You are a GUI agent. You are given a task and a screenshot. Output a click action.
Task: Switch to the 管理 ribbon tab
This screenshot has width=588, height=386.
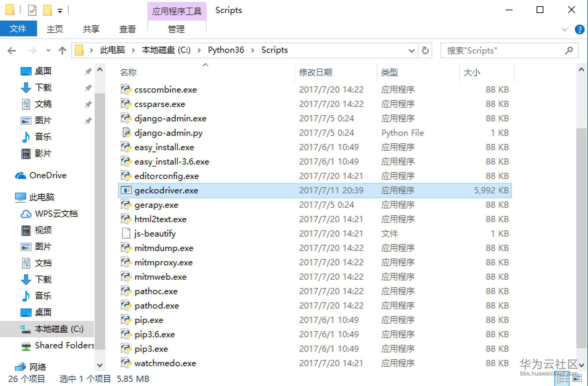pyautogui.click(x=177, y=29)
